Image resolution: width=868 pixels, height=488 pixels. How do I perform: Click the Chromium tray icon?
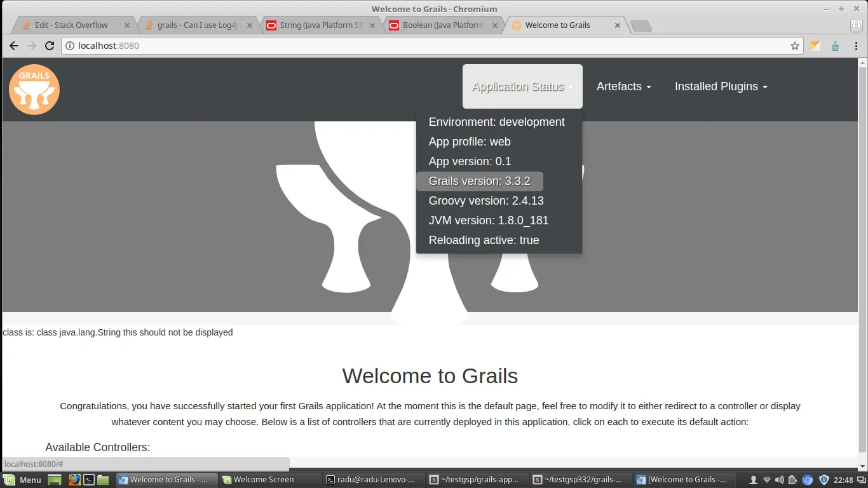pos(808,480)
